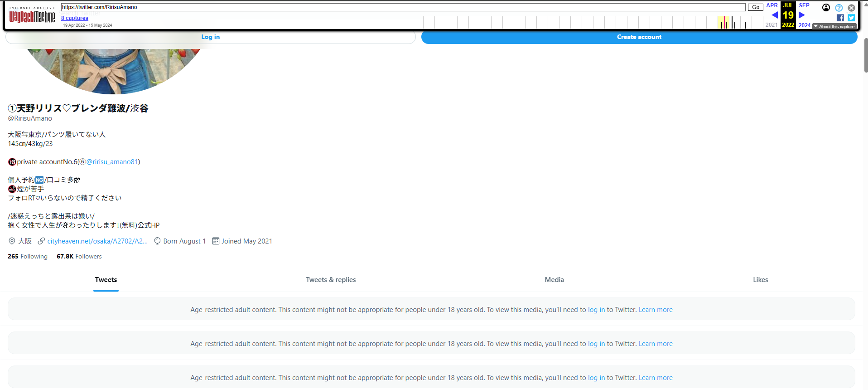Screen dimensions: 868x390
Task: Click log in link in third age-restricted notice
Action: [x=596, y=378]
